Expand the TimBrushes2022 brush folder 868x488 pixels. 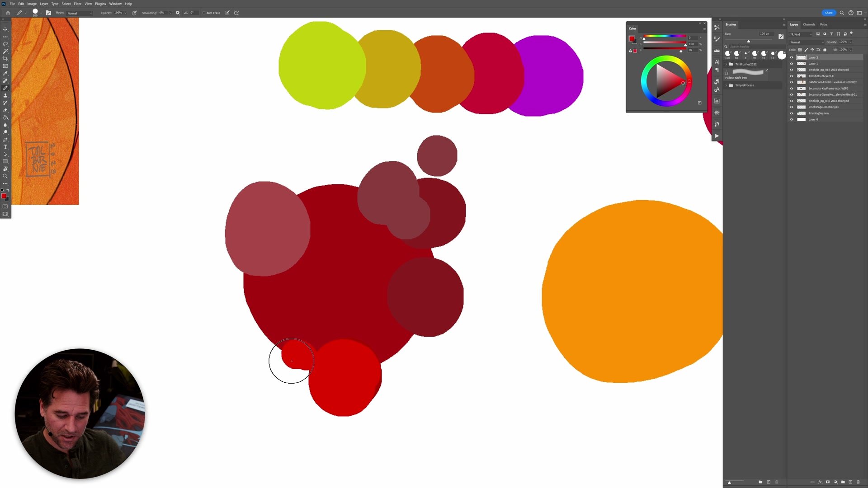(726, 64)
